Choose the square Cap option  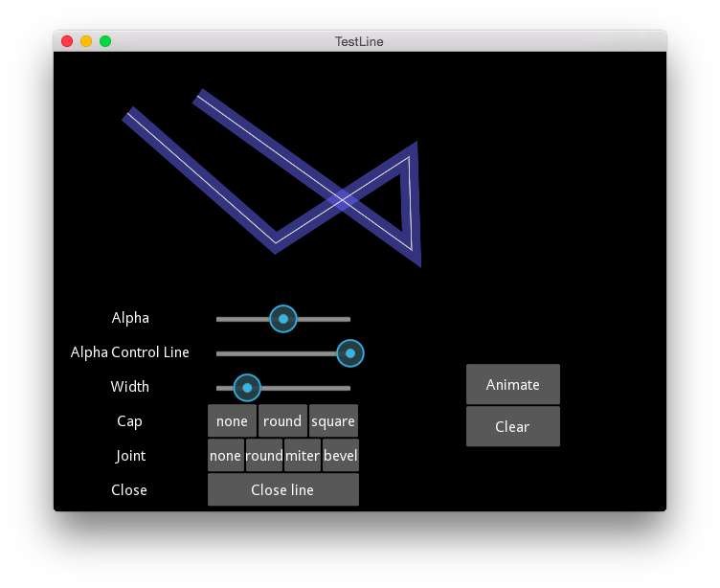click(333, 420)
